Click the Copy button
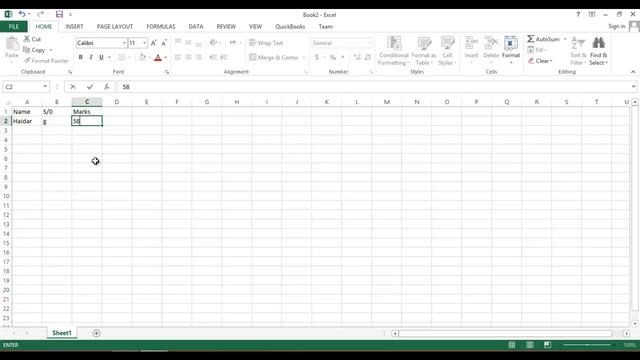The width and height of the screenshot is (640, 360). (34, 50)
